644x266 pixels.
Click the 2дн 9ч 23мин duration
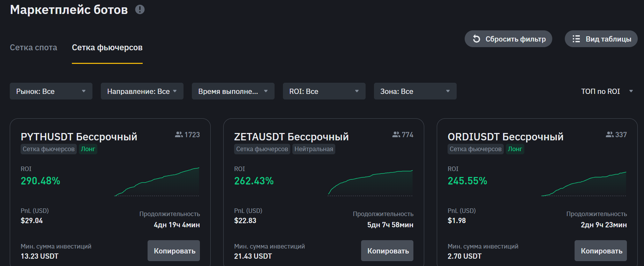604,225
